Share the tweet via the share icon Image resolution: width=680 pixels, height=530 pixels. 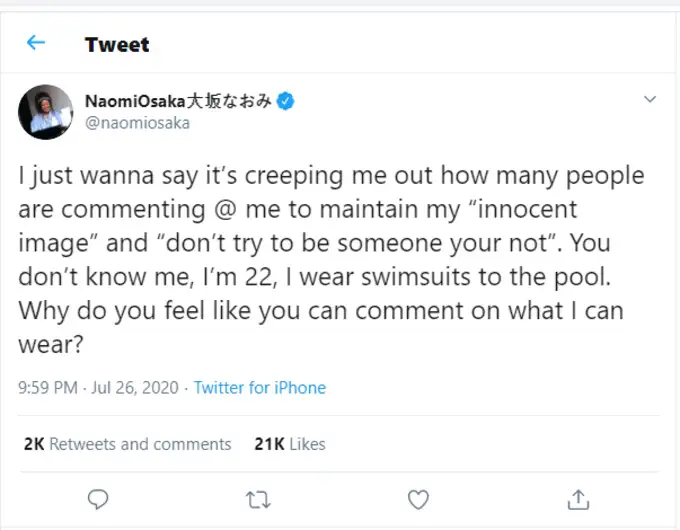coord(578,498)
